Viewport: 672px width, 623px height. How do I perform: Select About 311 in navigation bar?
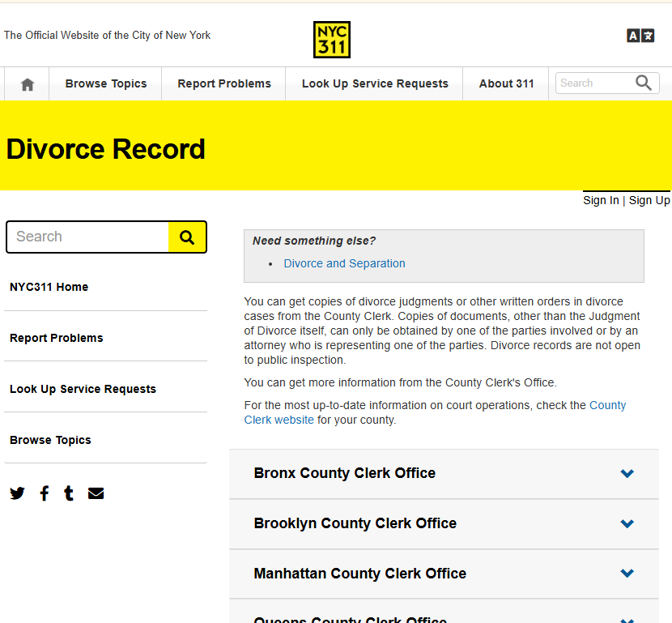click(506, 84)
